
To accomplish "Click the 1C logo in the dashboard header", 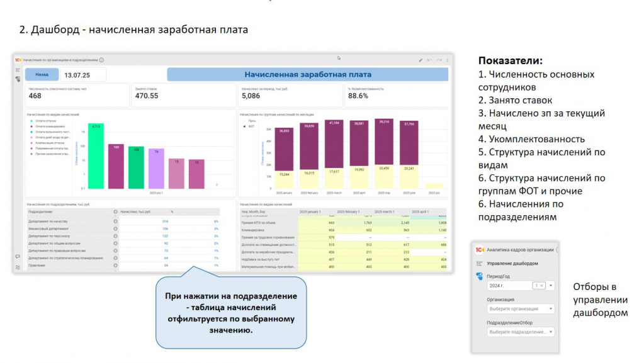I will pyautogui.click(x=18, y=60).
